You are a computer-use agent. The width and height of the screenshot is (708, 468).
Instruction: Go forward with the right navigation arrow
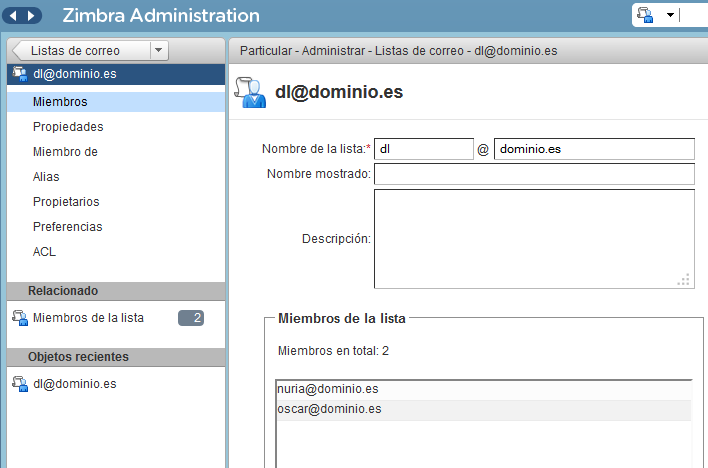coord(31,16)
